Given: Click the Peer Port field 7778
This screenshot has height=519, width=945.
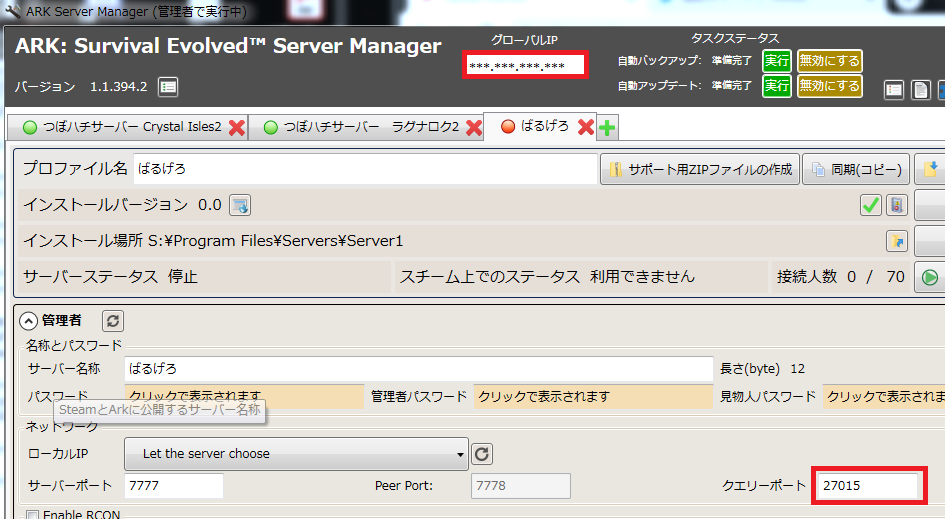Looking at the screenshot, I should [x=521, y=486].
